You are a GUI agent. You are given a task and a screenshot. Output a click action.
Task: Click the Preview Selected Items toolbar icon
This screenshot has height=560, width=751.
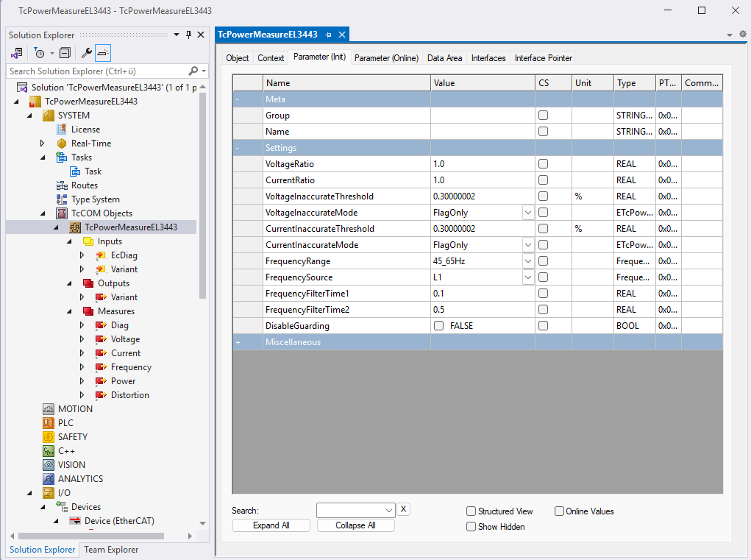[103, 53]
